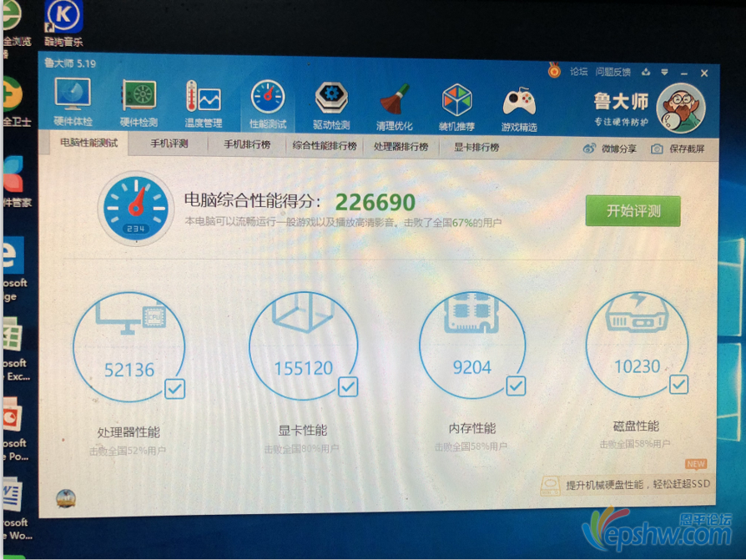
Task: Click the 鲁大师 mascot avatar
Action: (680, 108)
